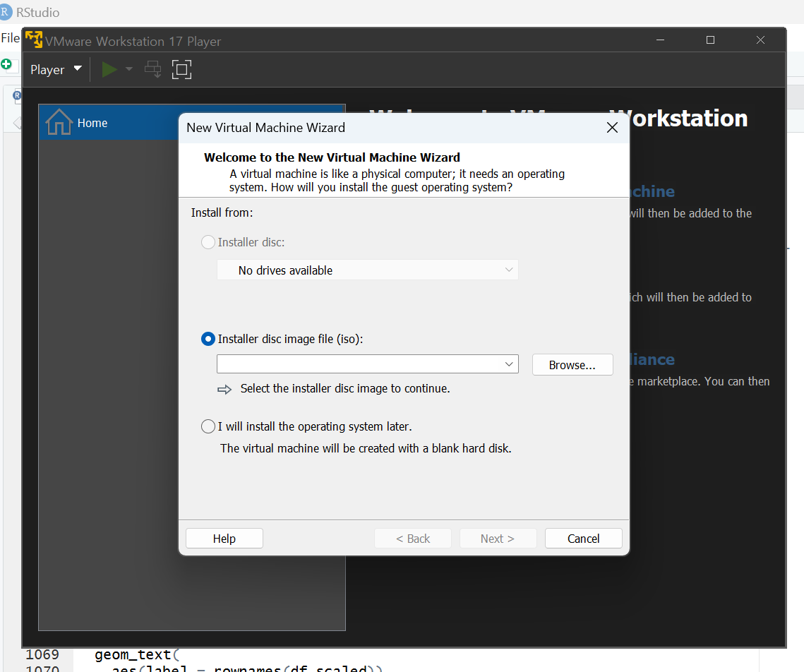804x672 pixels.
Task: Expand the ISO path history dropdown arrow
Action: [509, 364]
